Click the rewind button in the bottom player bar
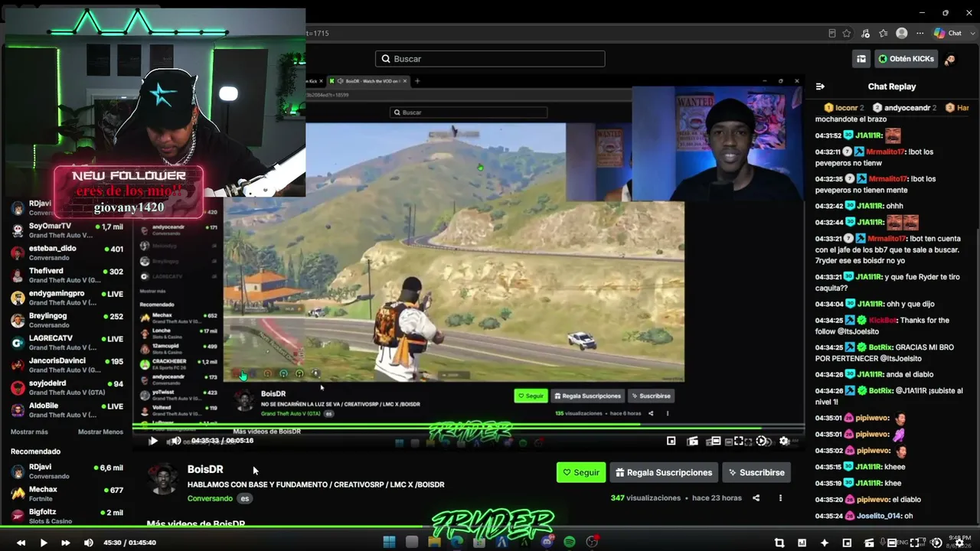This screenshot has width=980, height=551. click(x=21, y=543)
